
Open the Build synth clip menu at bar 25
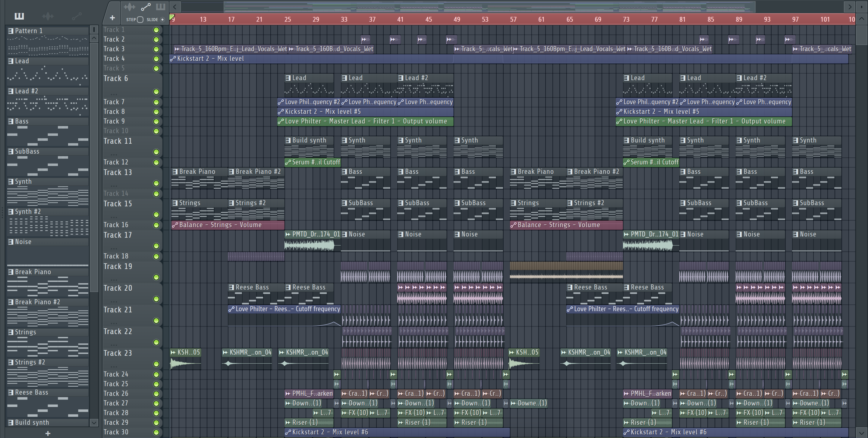click(288, 140)
